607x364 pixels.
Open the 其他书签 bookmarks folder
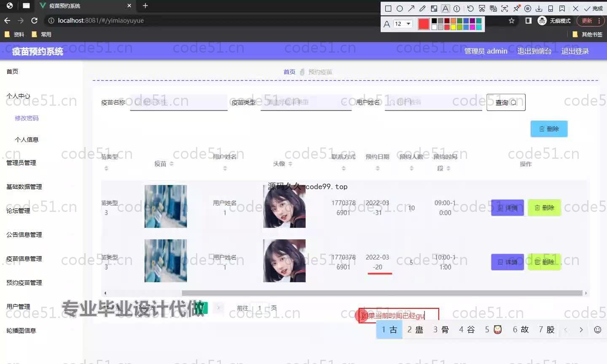coord(588,34)
